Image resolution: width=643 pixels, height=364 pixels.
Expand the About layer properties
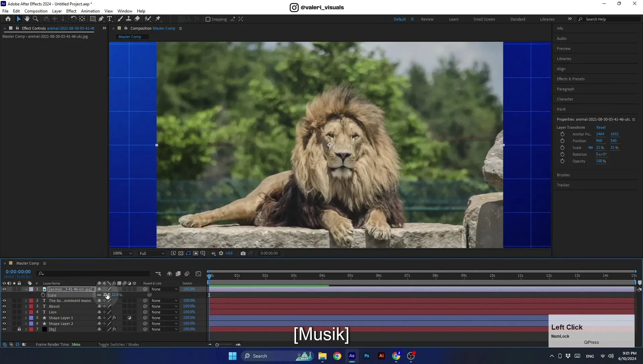[x=26, y=306]
